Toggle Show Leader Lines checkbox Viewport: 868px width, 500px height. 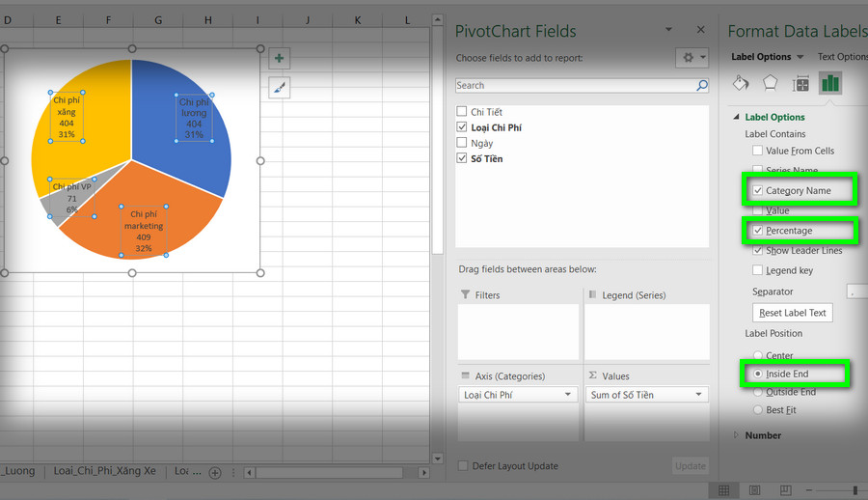[x=757, y=250]
